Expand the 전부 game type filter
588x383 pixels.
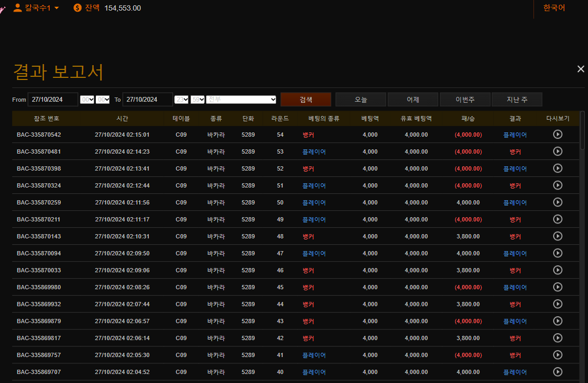241,100
